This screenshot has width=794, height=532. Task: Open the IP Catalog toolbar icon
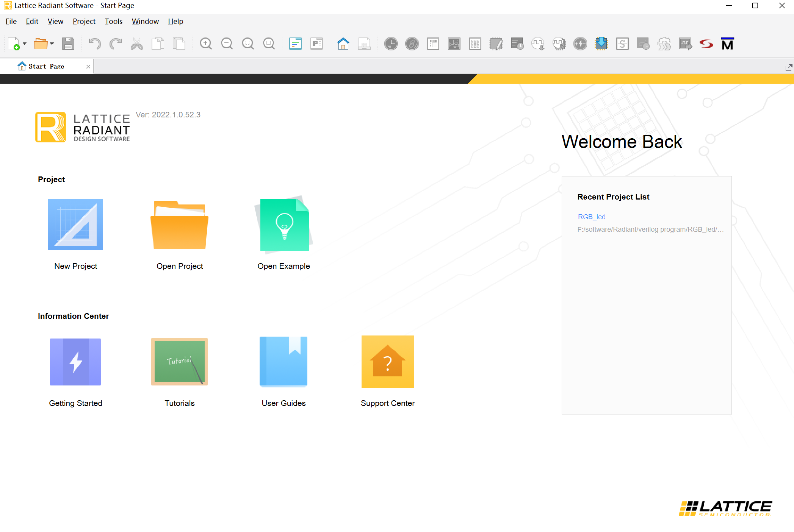tap(316, 44)
